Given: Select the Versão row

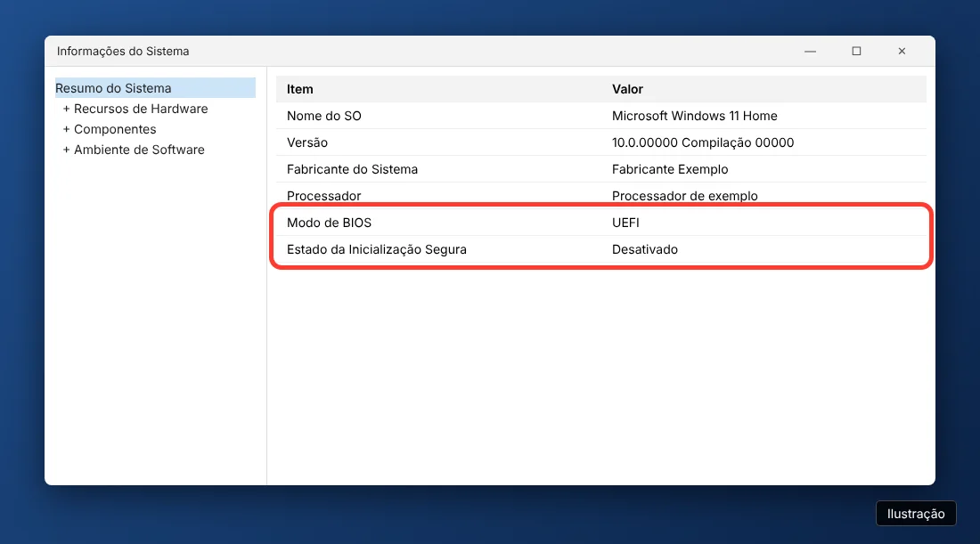Looking at the screenshot, I should pos(601,142).
